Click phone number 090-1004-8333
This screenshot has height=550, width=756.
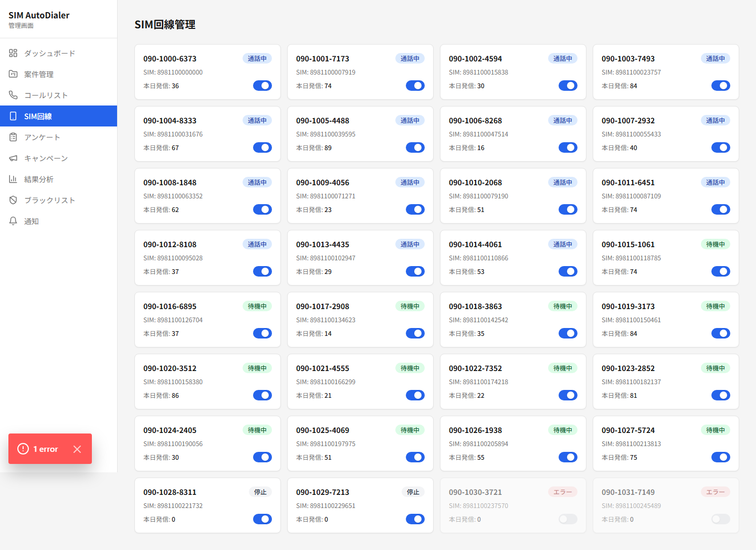pos(170,121)
